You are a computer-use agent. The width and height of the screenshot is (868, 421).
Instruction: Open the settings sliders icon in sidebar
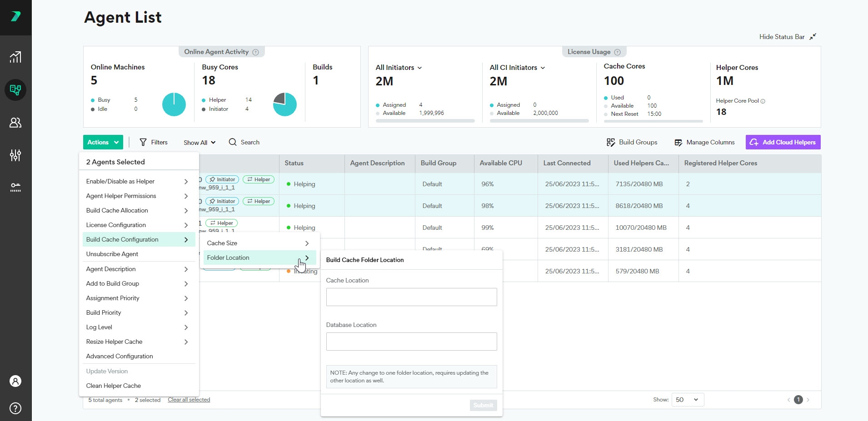[15, 155]
